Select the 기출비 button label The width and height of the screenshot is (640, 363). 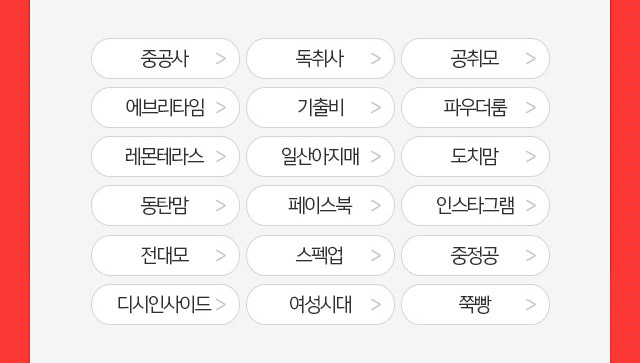[x=320, y=107]
